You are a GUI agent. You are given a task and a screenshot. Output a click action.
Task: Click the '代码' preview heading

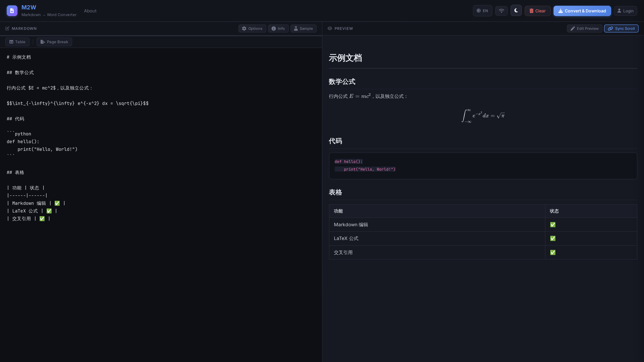coord(335,141)
